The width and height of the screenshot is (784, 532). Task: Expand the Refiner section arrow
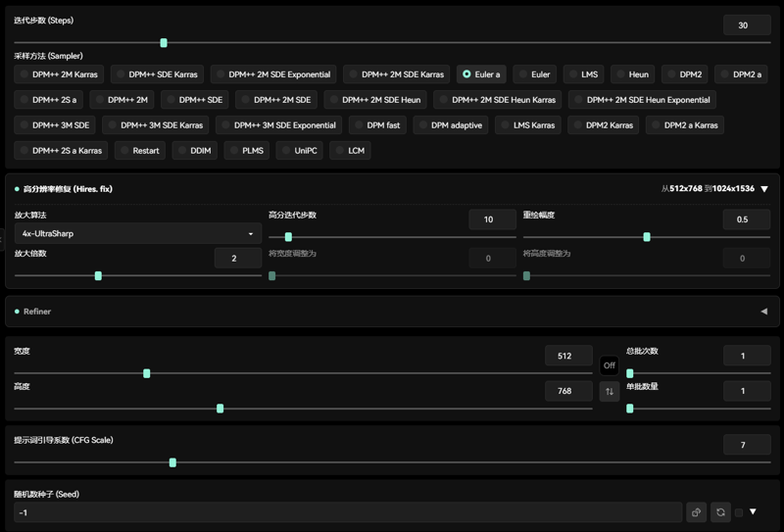[x=764, y=311]
